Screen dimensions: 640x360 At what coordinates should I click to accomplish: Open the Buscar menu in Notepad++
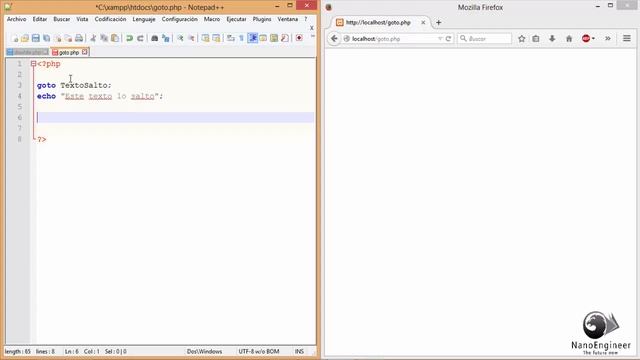pyautogui.click(x=62, y=19)
